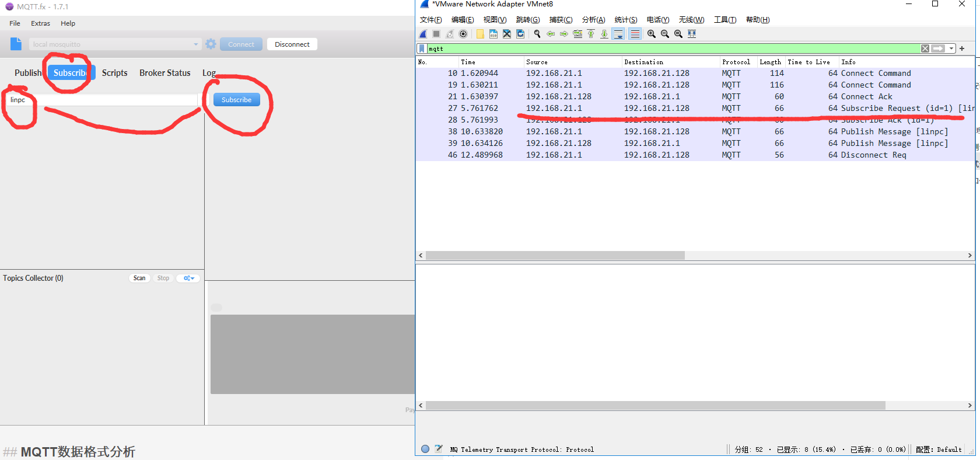980x460 pixels.
Task: Open MQTT.fx connection settings gear
Action: tap(211, 44)
